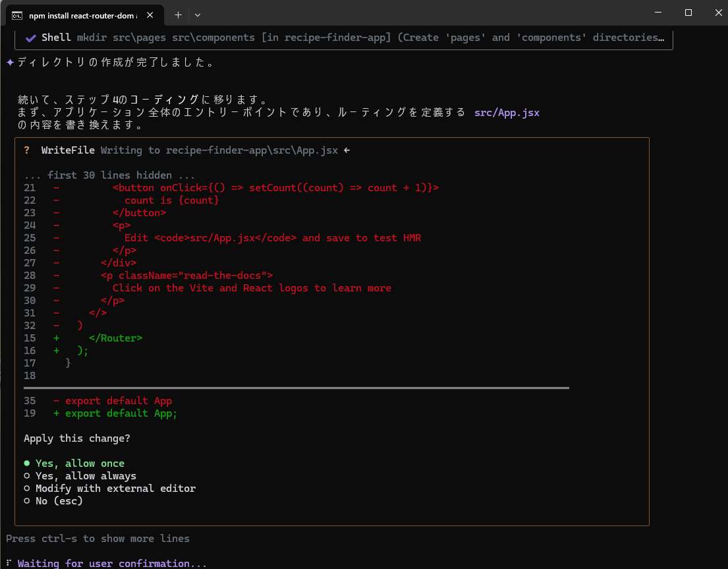Click the spinner beside Waiting for user confirmation
This screenshot has height=569, width=728.
pos(9,564)
